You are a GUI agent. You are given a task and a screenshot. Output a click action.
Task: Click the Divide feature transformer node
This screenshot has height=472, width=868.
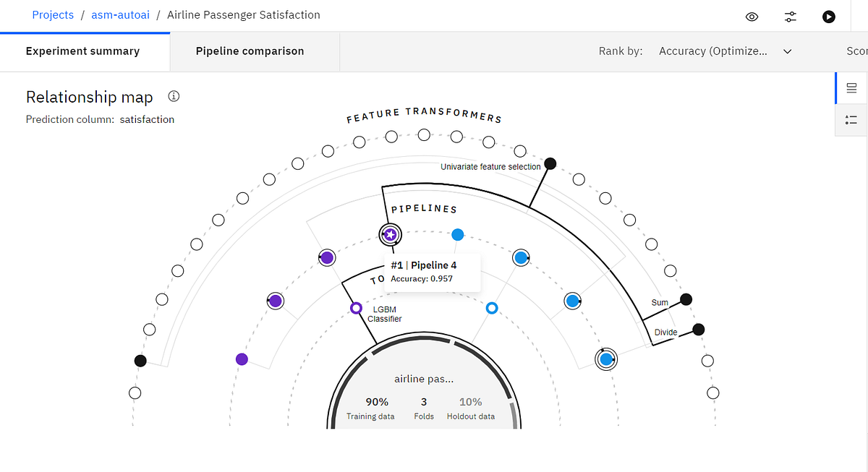(698, 329)
